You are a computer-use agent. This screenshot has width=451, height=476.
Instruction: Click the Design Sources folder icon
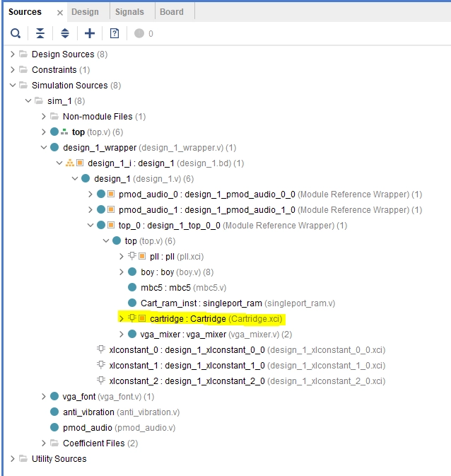tap(23, 54)
